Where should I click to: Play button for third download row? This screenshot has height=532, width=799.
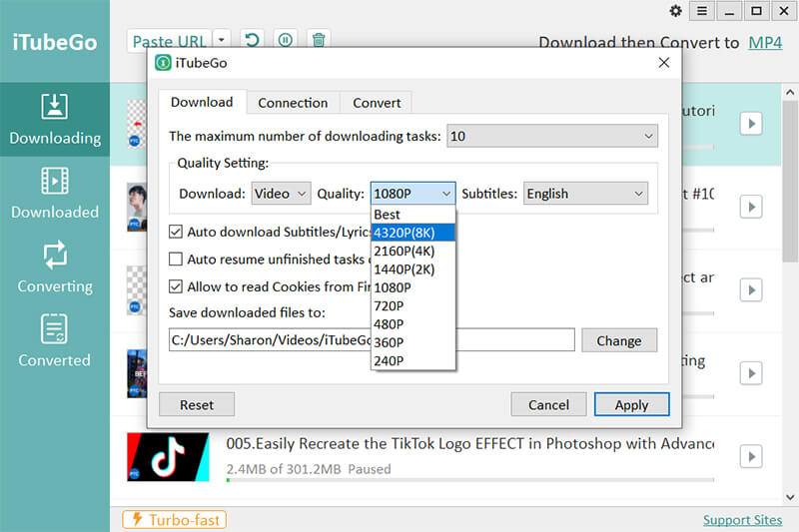point(751,290)
